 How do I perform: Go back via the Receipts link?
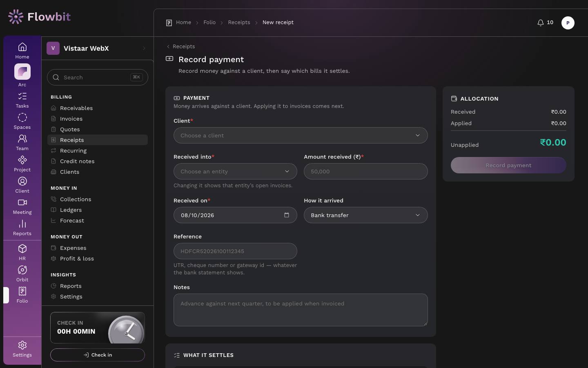coord(181,46)
